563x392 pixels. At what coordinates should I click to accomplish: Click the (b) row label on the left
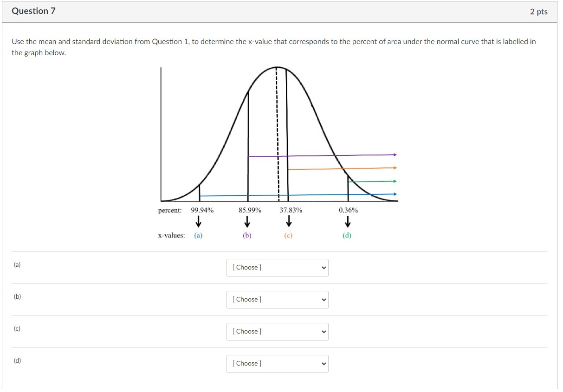tap(17, 296)
